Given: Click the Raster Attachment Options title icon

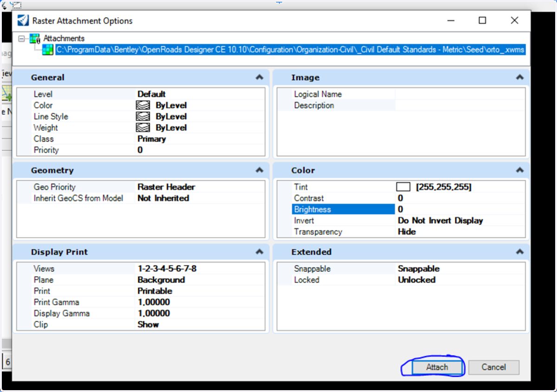Looking at the screenshot, I should [23, 20].
